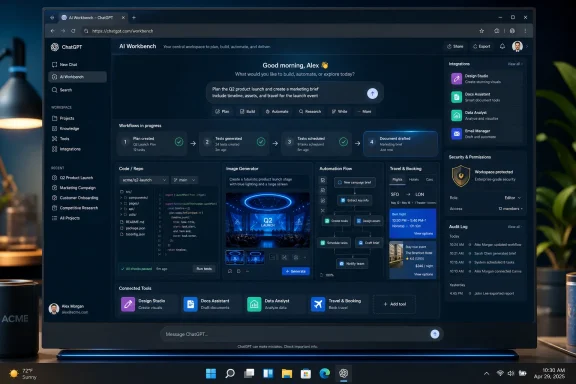Choose the Automate action chip
The image size is (576, 384).
coord(277,111)
